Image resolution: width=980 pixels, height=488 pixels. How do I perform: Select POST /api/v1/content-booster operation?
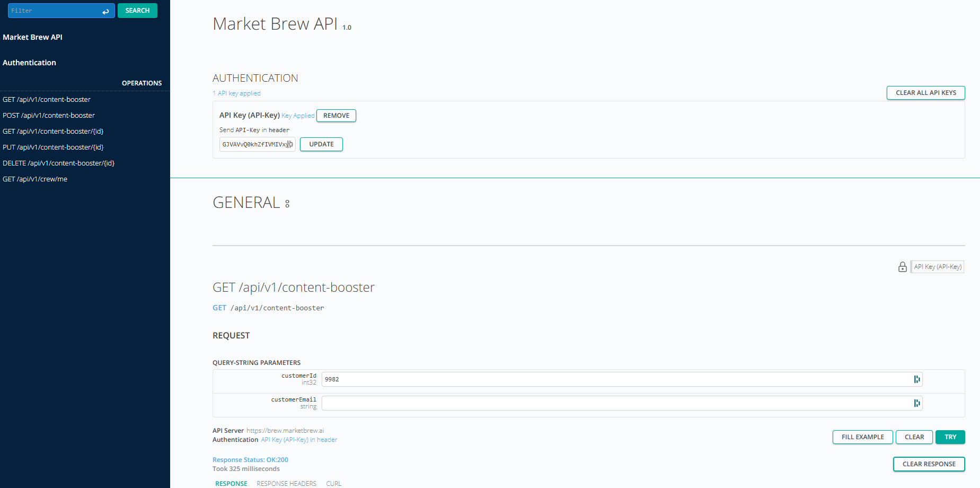tap(49, 115)
